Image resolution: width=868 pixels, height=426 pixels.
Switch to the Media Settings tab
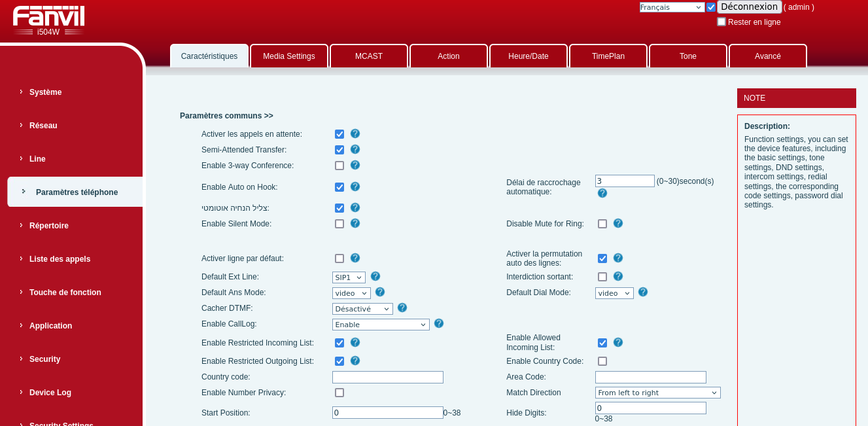coord(289,56)
